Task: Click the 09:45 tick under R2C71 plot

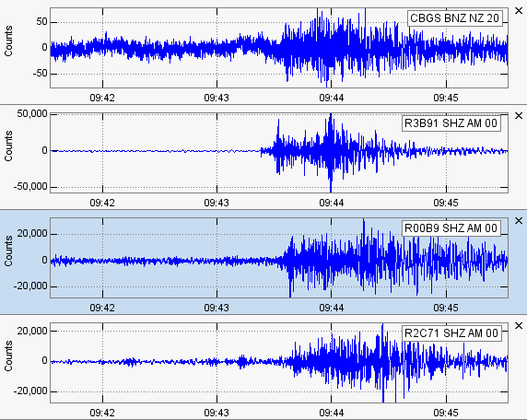Action: [x=446, y=413]
